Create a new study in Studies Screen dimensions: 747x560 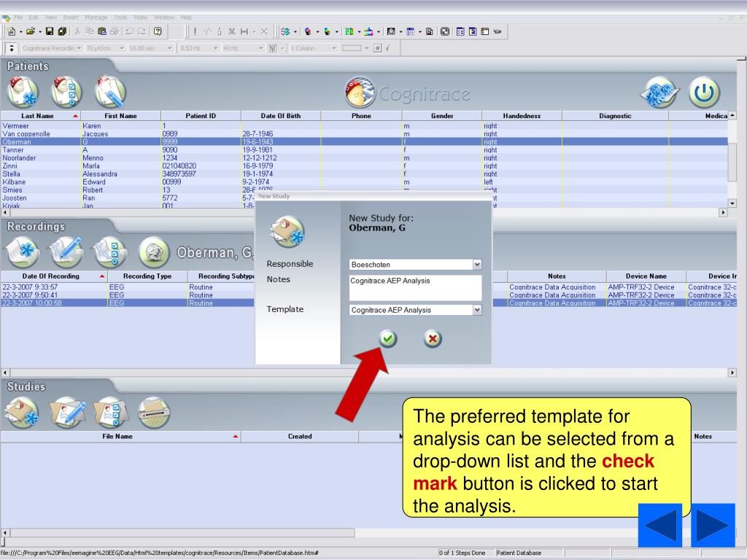tap(21, 413)
